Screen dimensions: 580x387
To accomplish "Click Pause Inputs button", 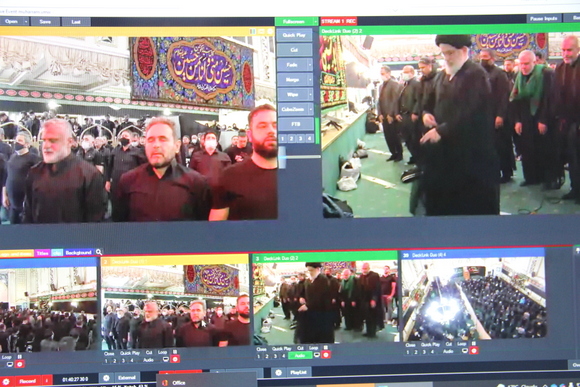I will [x=544, y=18].
